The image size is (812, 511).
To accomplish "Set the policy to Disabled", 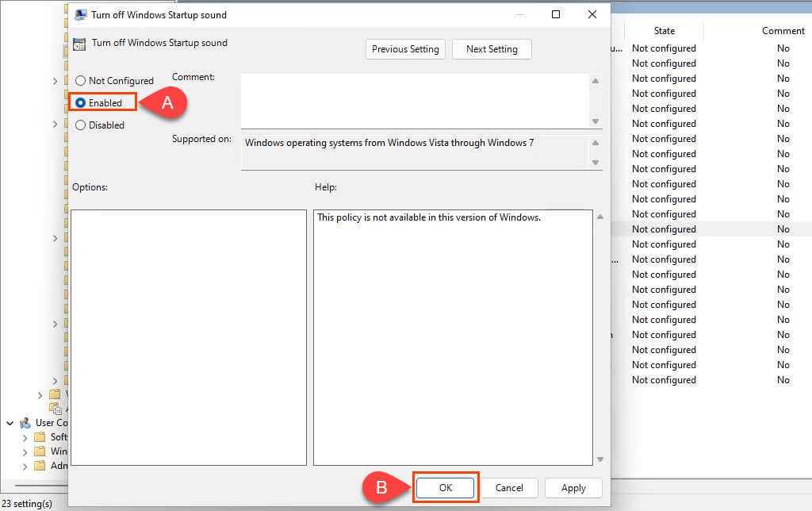I will pos(80,125).
